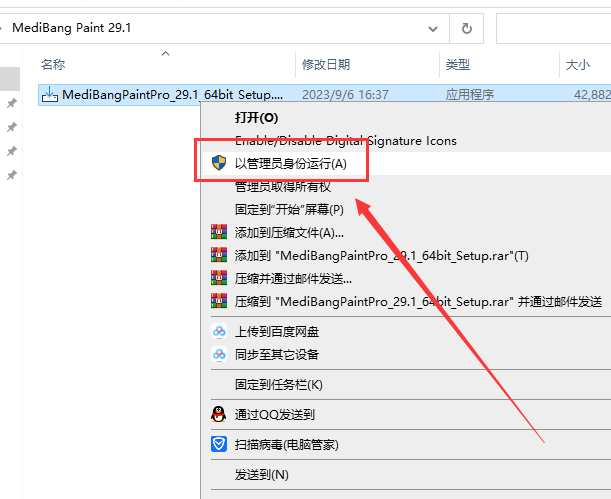Click the refresh icon beside address bar
The width and height of the screenshot is (611, 499).
click(466, 28)
